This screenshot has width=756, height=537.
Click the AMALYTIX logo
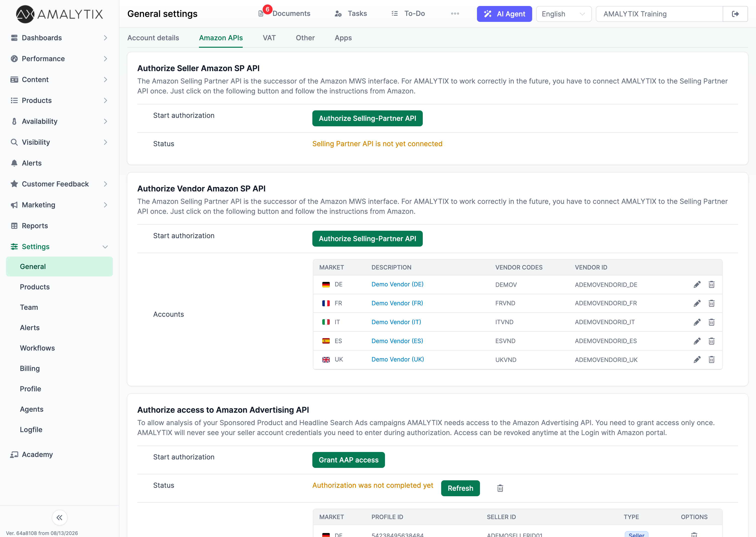59,14
